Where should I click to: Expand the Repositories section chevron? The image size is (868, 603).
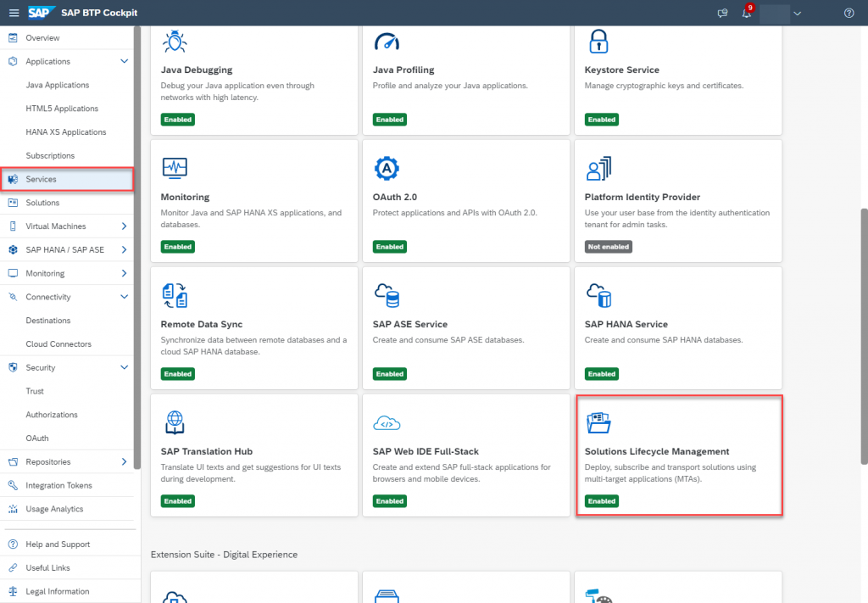point(124,462)
